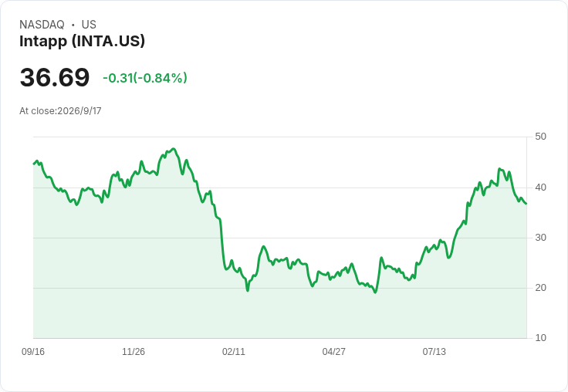The height and width of the screenshot is (392, 568).
Task: Click the 07/13 date axis label
Action: tap(434, 351)
